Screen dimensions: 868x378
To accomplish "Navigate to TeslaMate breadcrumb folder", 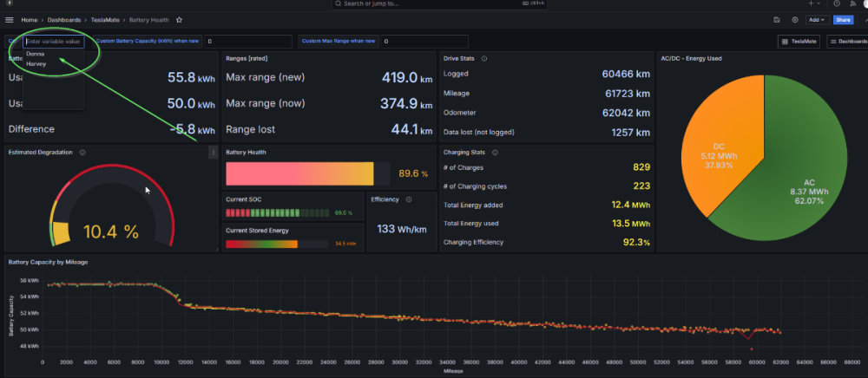I will [105, 19].
